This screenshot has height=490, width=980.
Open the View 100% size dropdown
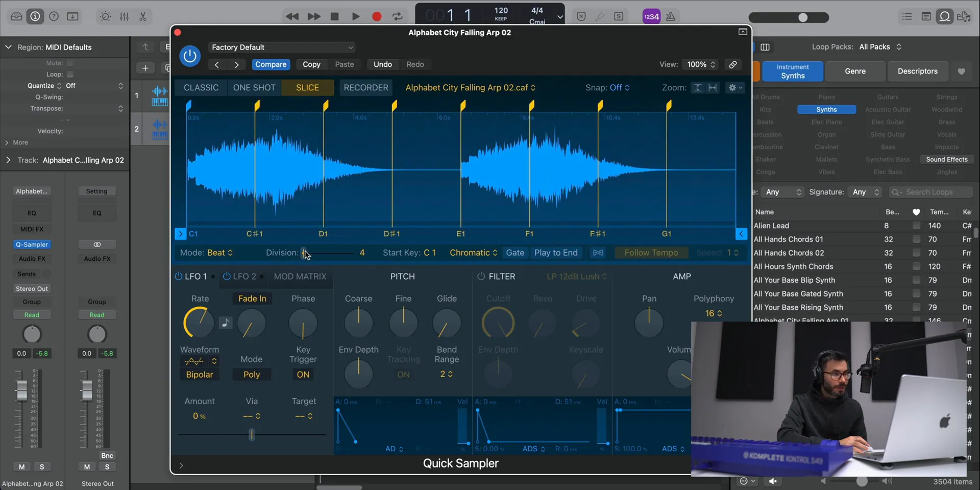coord(701,64)
